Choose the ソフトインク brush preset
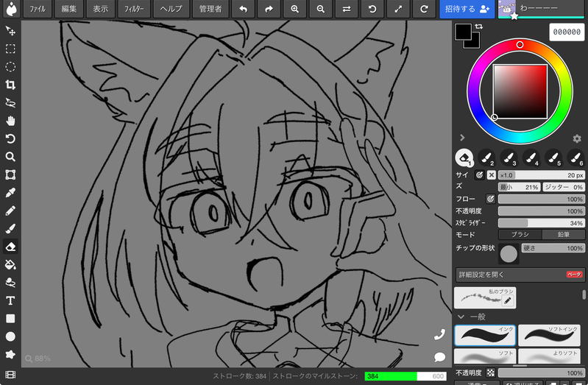The height and width of the screenshot is (385, 588). pyautogui.click(x=549, y=335)
